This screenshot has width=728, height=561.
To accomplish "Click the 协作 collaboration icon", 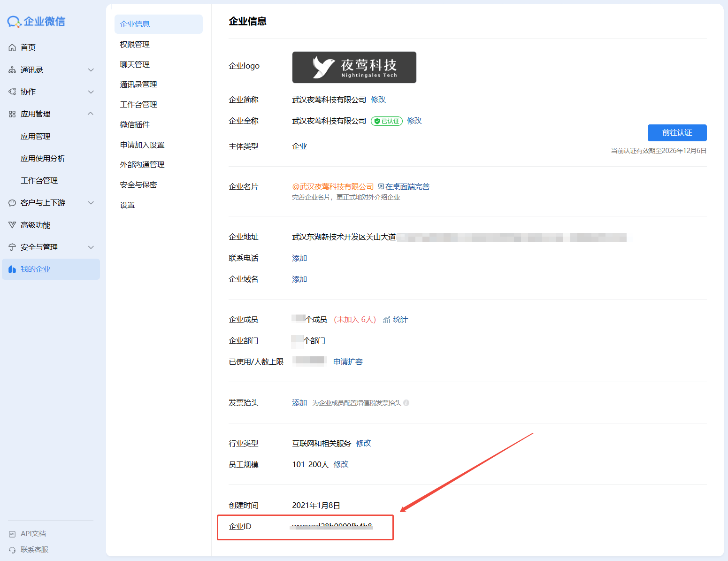I will click(12, 92).
